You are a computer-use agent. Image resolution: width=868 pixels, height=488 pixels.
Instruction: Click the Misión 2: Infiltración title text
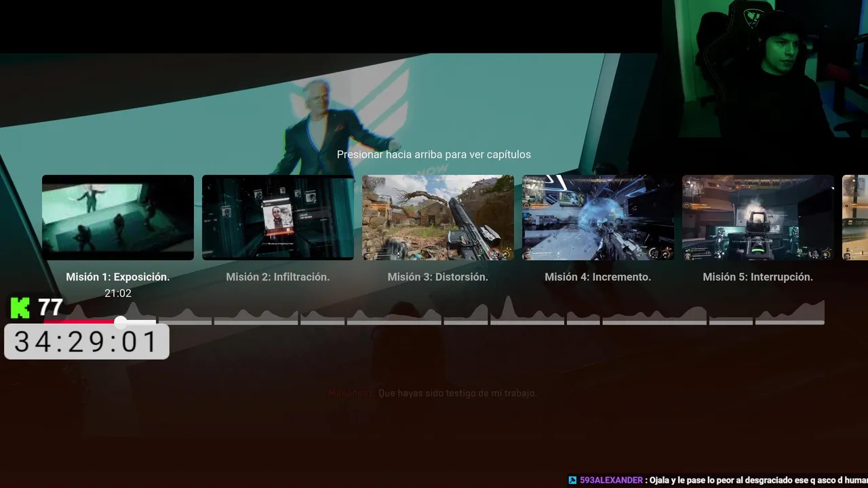pos(278,277)
